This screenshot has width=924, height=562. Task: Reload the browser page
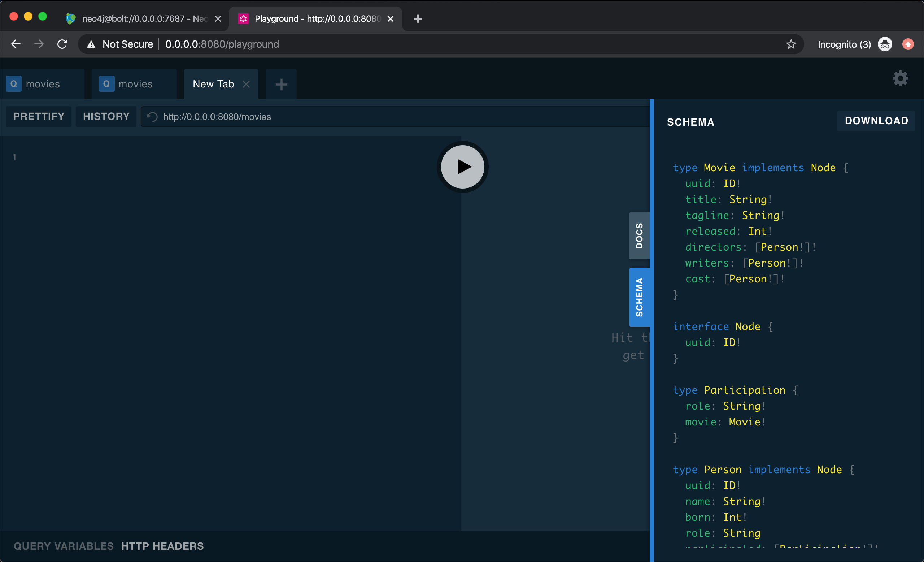(62, 44)
